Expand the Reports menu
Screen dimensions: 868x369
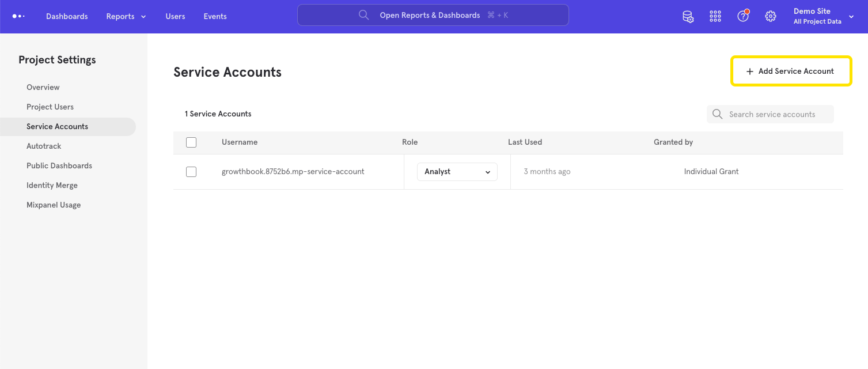126,16
